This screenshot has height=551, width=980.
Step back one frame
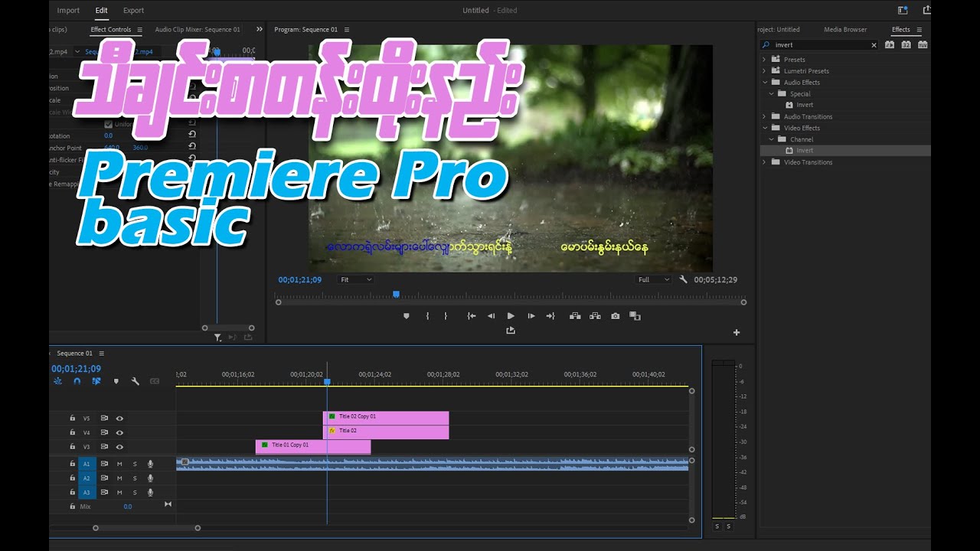click(491, 316)
